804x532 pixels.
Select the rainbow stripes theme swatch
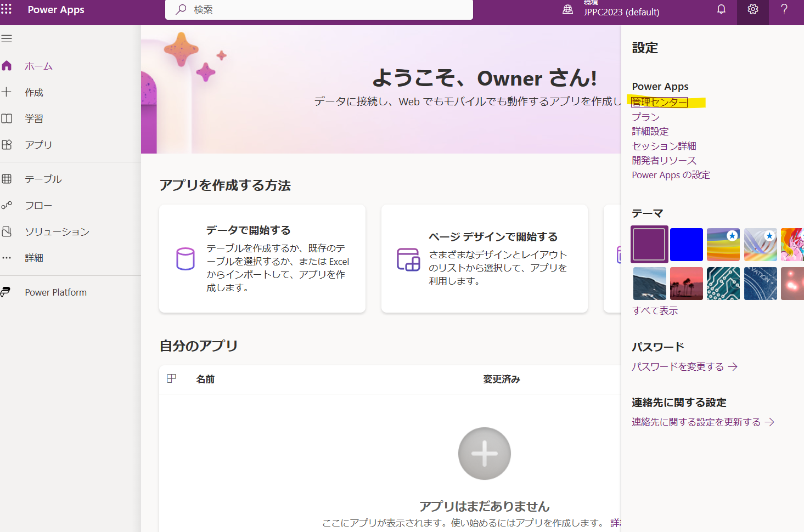pyautogui.click(x=723, y=245)
